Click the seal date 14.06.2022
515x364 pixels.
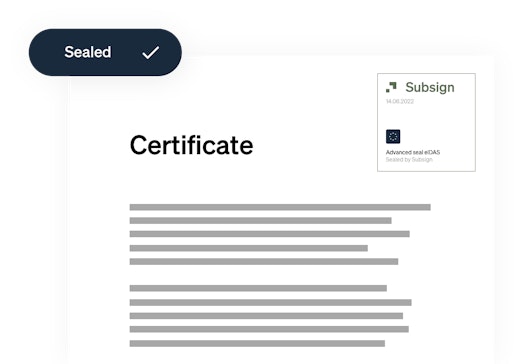point(400,101)
